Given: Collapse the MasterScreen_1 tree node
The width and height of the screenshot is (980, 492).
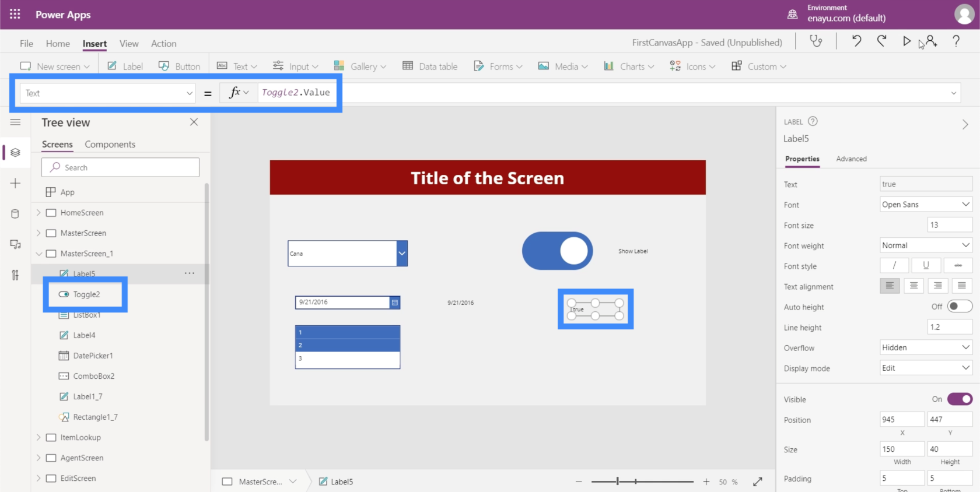Looking at the screenshot, I should pos(38,254).
